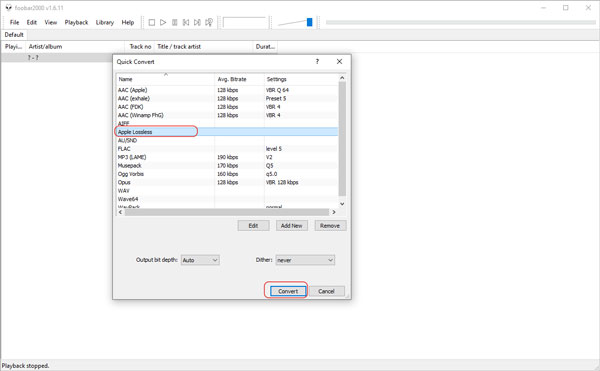
Task: Adjust the volume slider handle
Action: (x=310, y=22)
